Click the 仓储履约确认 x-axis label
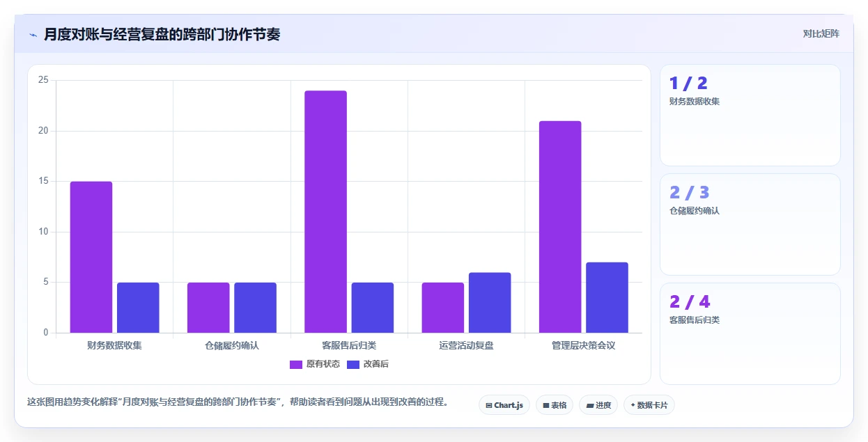Screen dimensions: 868x442 pyautogui.click(x=232, y=345)
